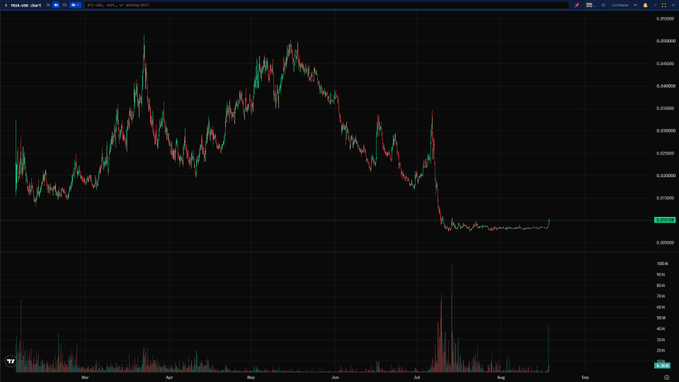
Task: Click the 0.005000 price axis label
Action: (x=666, y=243)
